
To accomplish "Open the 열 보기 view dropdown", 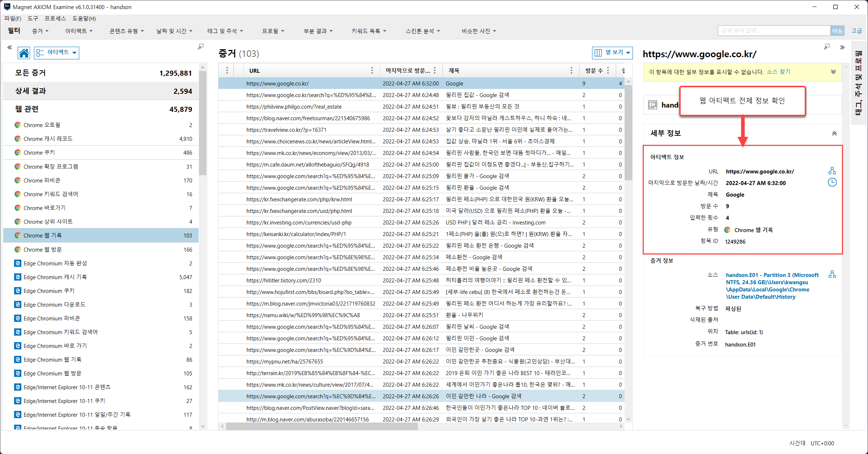I will (612, 52).
